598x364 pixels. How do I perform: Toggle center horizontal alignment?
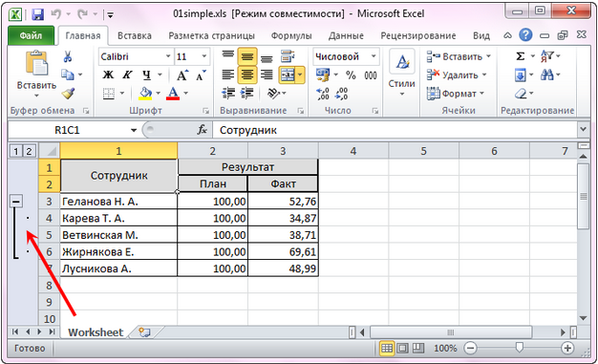[247, 75]
